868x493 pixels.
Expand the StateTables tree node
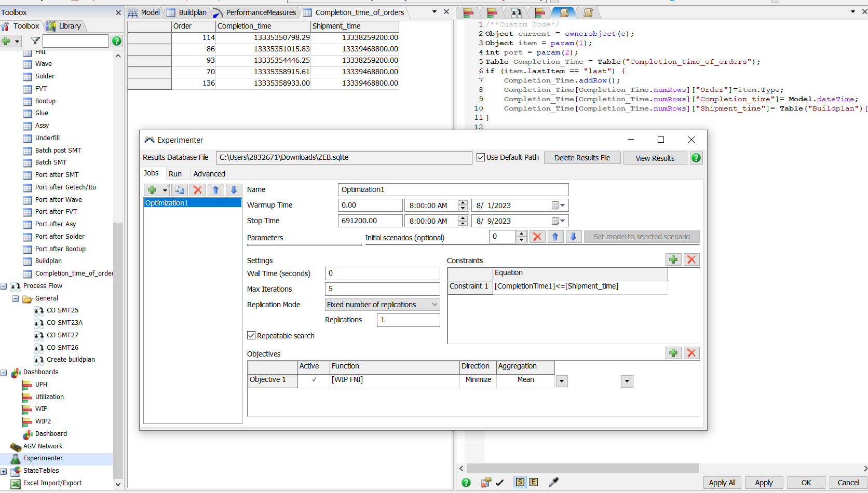[4, 471]
